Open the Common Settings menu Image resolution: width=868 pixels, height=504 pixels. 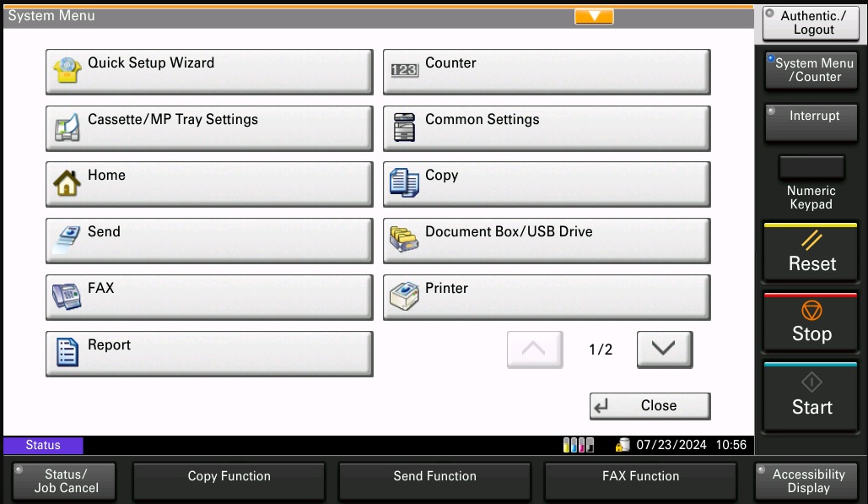547,128
